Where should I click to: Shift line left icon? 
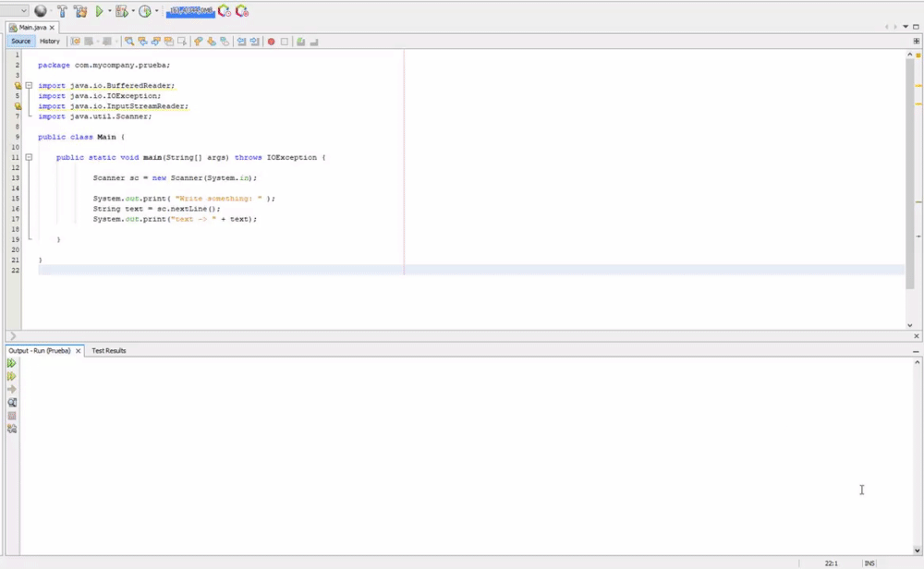point(241,42)
